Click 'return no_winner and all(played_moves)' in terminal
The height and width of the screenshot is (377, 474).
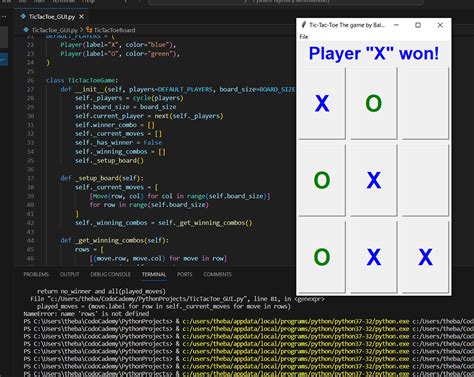[101, 291]
